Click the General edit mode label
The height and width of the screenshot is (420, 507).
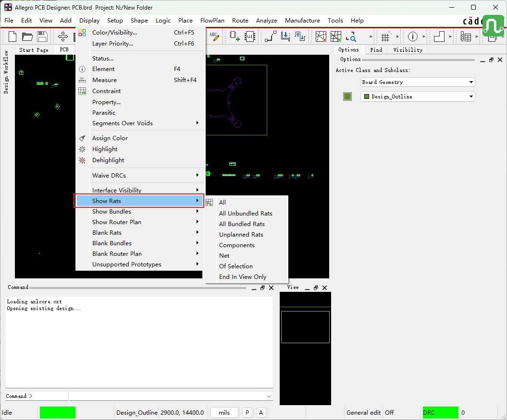point(363,413)
